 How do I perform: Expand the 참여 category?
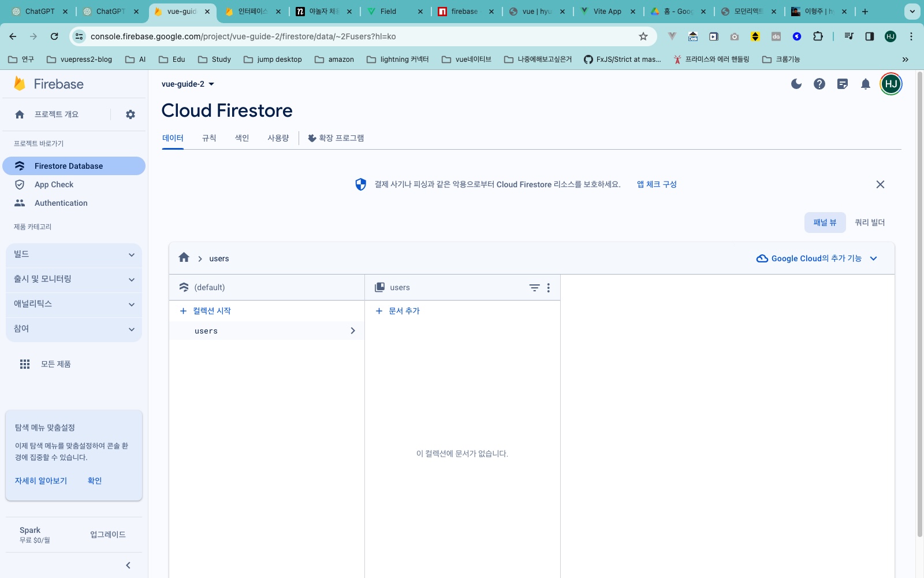pyautogui.click(x=74, y=329)
